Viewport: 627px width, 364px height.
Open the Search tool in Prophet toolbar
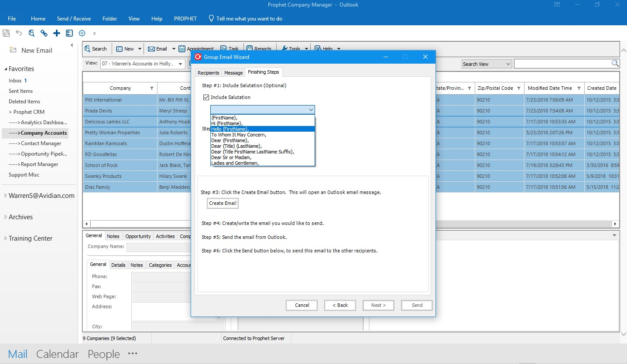click(x=96, y=48)
